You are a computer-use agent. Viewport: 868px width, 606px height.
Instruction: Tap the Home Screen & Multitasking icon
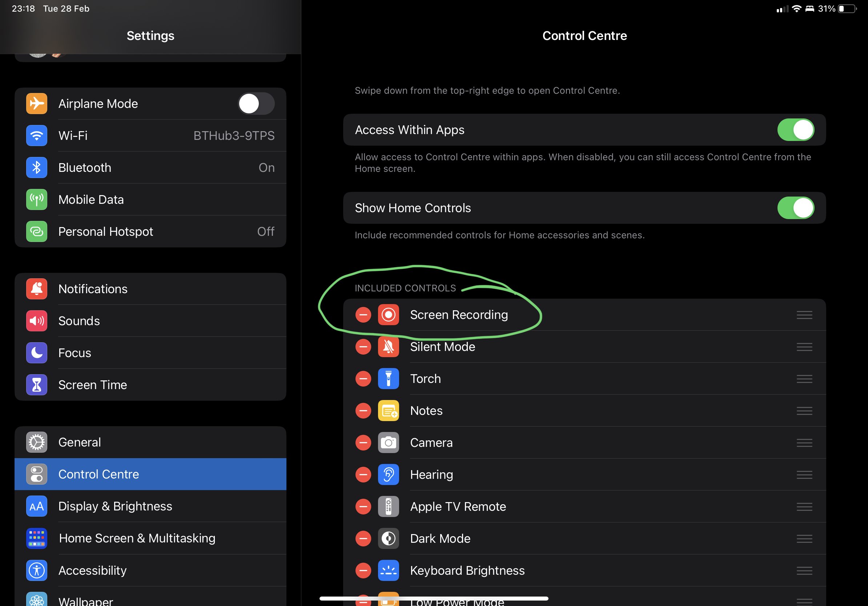pos(37,538)
